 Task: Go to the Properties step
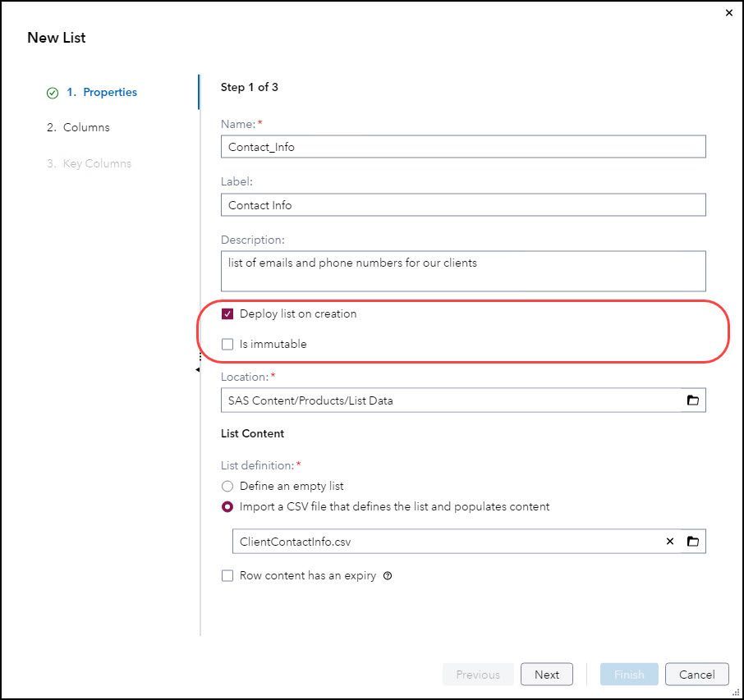pyautogui.click(x=102, y=93)
